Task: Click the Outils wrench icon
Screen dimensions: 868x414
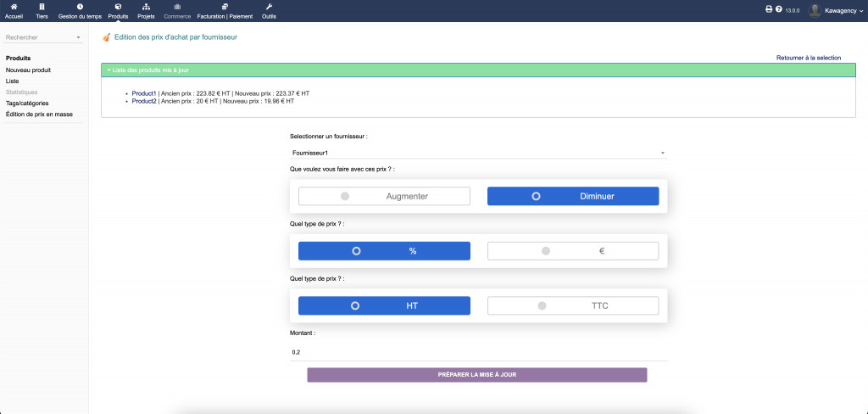Action: click(269, 7)
